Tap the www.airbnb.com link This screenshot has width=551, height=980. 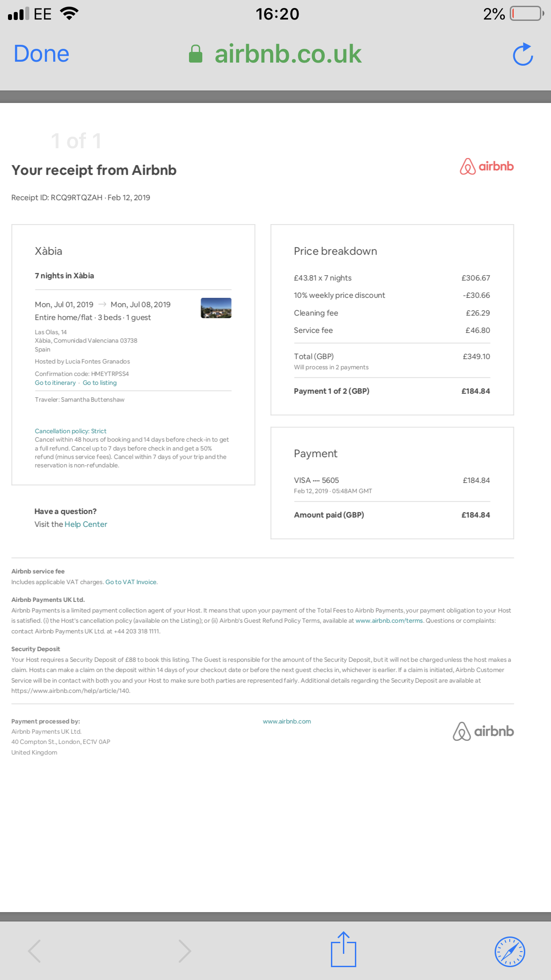(x=287, y=721)
